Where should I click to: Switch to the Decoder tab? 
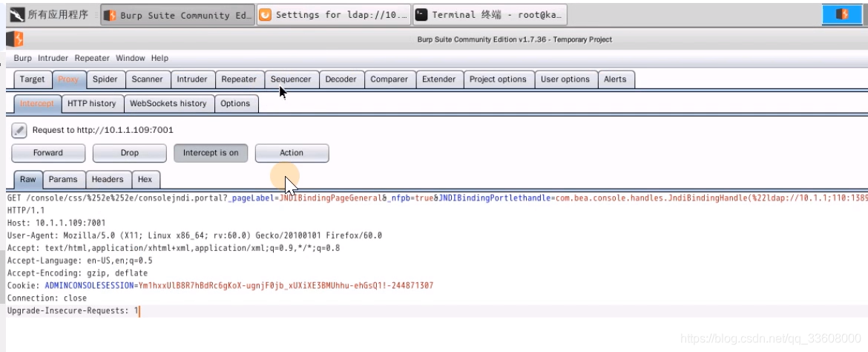(x=341, y=79)
